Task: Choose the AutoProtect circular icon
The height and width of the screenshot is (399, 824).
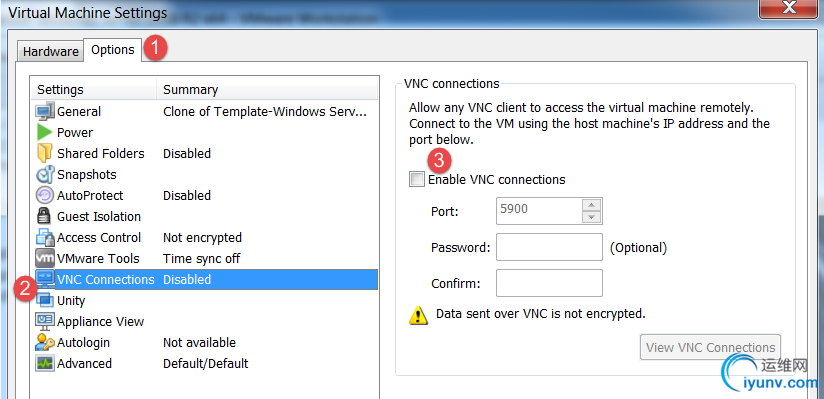Action: 45,196
